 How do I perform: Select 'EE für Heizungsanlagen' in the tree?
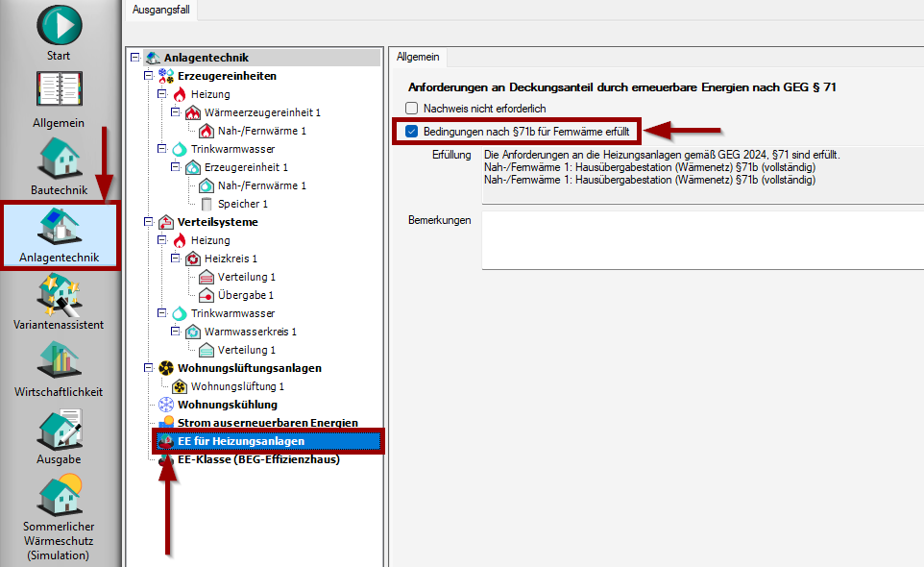pyautogui.click(x=241, y=441)
